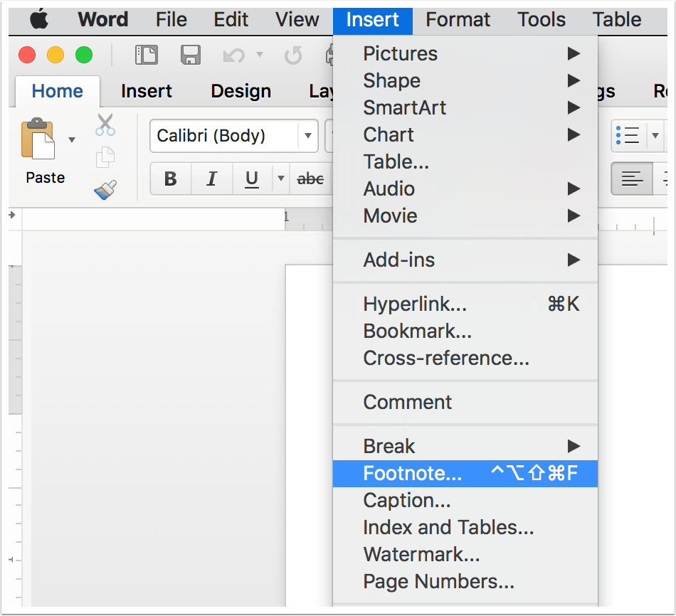Open the View menu
Viewport: 676px width, 616px height.
(297, 20)
